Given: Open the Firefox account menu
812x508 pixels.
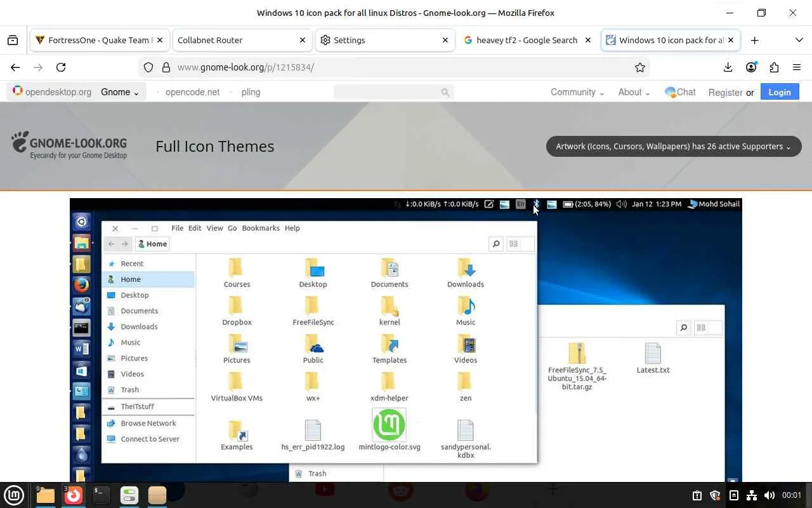Looking at the screenshot, I should [x=751, y=67].
